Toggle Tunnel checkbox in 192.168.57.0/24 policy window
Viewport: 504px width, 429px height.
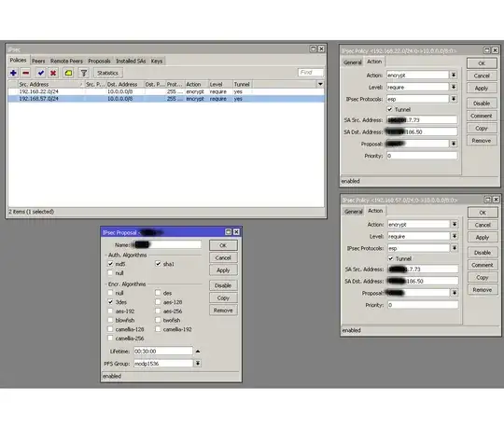click(x=390, y=258)
